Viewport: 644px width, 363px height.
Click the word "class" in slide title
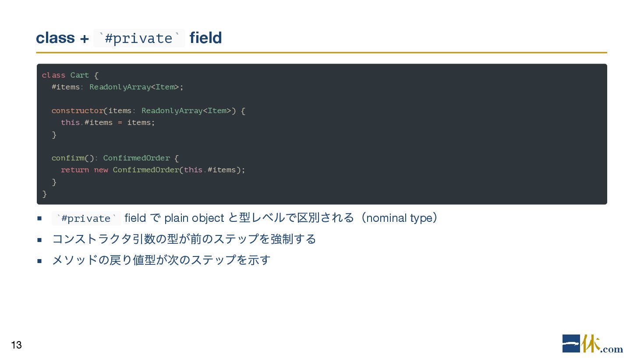(55, 38)
